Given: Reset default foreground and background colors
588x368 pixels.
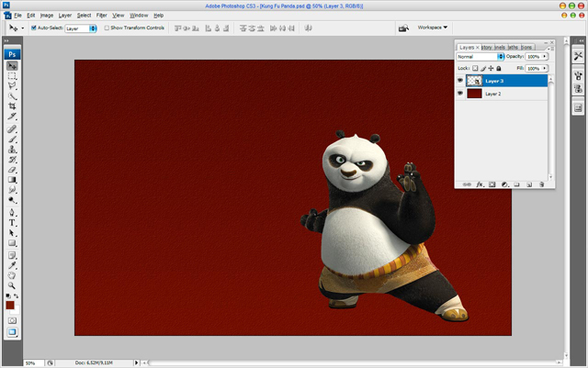Looking at the screenshot, I should click(8, 296).
